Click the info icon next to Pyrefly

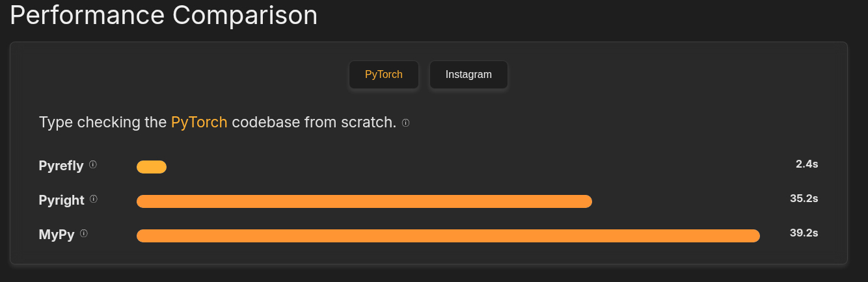pos(93,164)
